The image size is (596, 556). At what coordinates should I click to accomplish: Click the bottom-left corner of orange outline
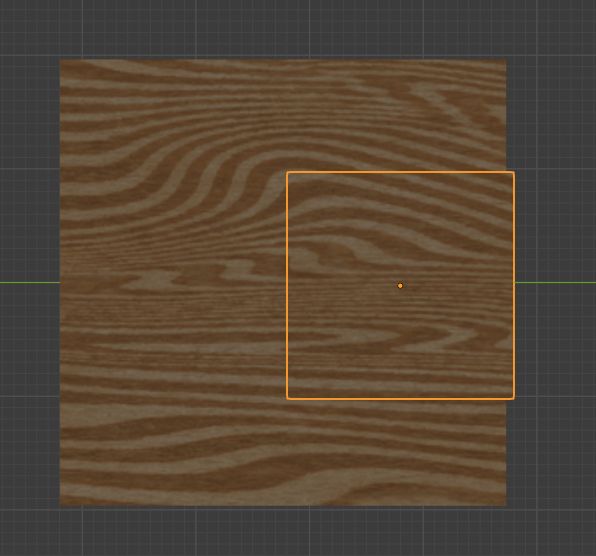click(287, 398)
